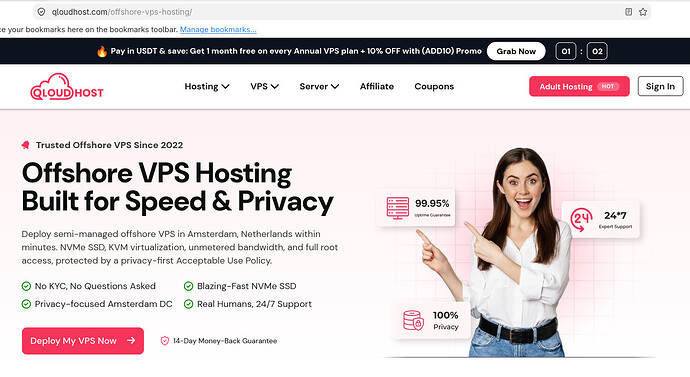The width and height of the screenshot is (690, 377).
Task: Click the Offshore VPS Hosting headline
Action: click(x=178, y=187)
